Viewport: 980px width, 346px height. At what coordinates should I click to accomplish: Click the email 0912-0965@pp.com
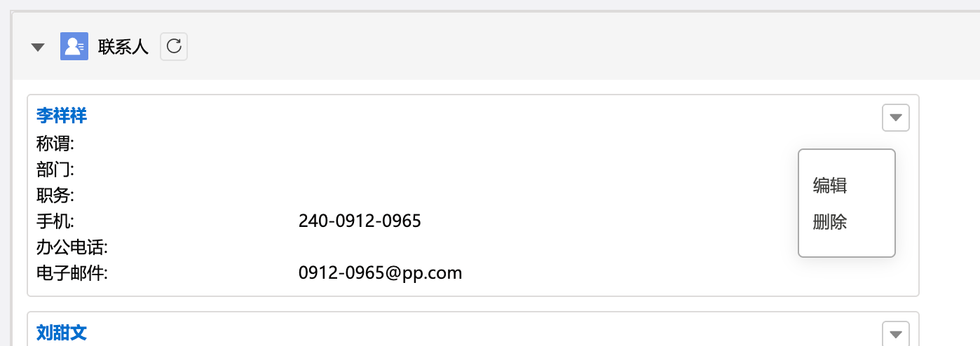point(381,272)
